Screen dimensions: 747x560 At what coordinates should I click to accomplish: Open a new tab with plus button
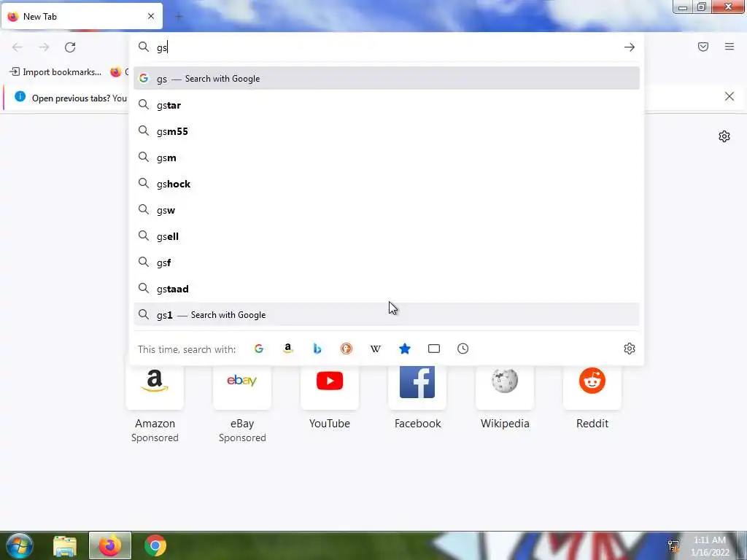179,17
